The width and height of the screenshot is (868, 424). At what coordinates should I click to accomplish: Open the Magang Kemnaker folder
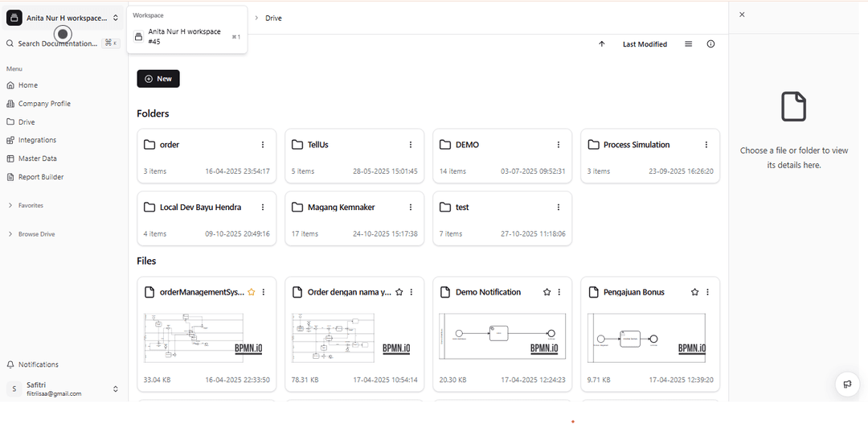coord(355,218)
